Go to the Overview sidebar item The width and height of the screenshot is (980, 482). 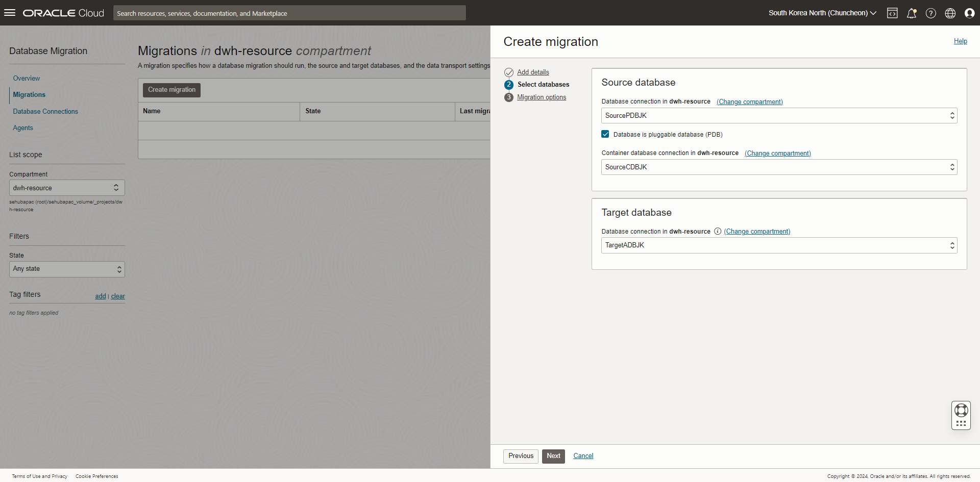coord(27,79)
